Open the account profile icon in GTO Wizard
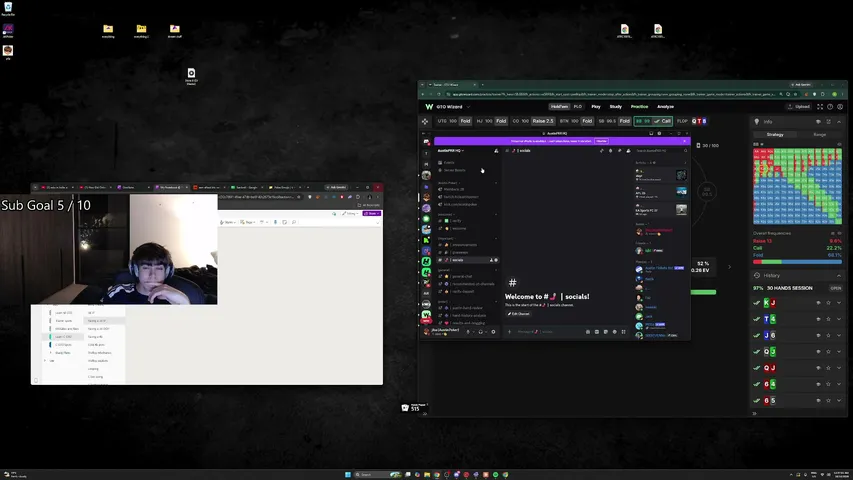 coord(840,107)
